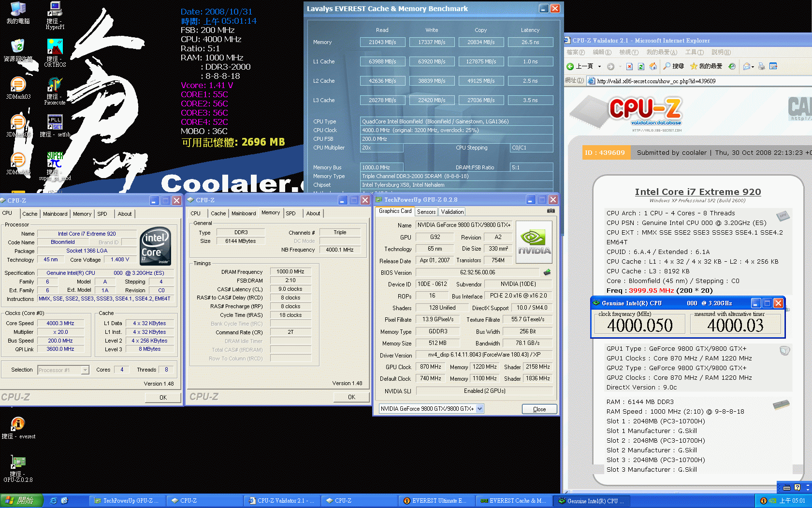Click the IE Favorites star button
This screenshot has height=508, width=812.
[706, 66]
